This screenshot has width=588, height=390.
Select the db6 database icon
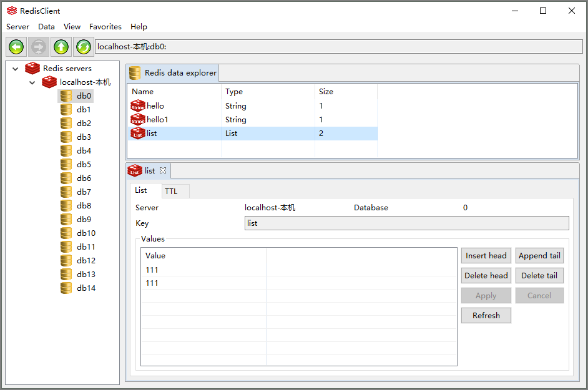[x=66, y=178]
